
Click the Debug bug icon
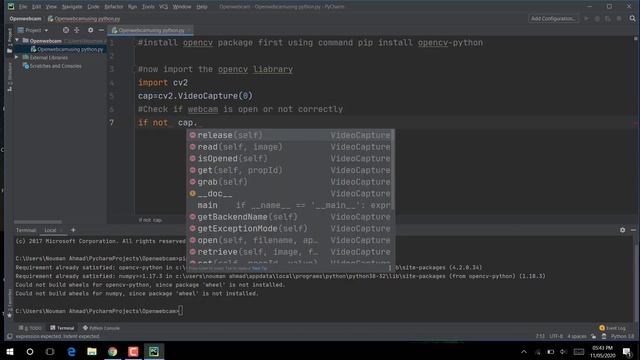[x=597, y=18]
